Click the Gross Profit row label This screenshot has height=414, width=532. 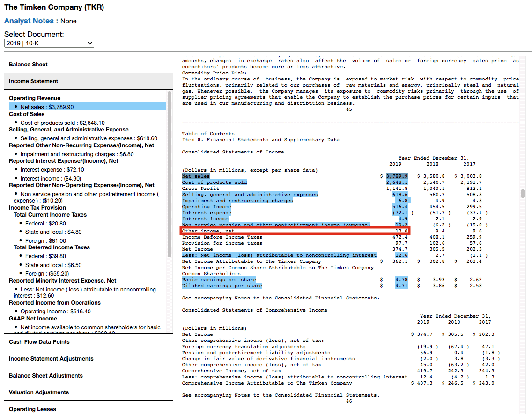click(x=200, y=189)
